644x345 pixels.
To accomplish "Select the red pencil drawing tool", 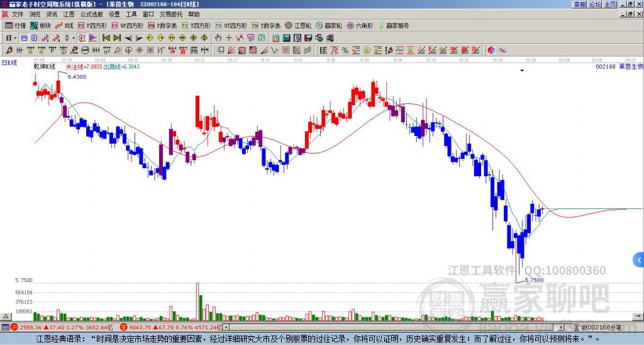I will coord(9,50).
